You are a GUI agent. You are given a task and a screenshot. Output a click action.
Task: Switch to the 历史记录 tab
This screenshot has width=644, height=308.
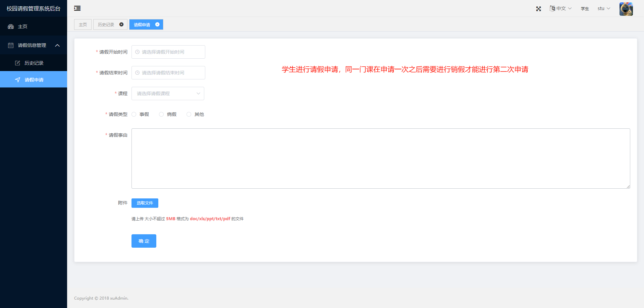[106, 24]
